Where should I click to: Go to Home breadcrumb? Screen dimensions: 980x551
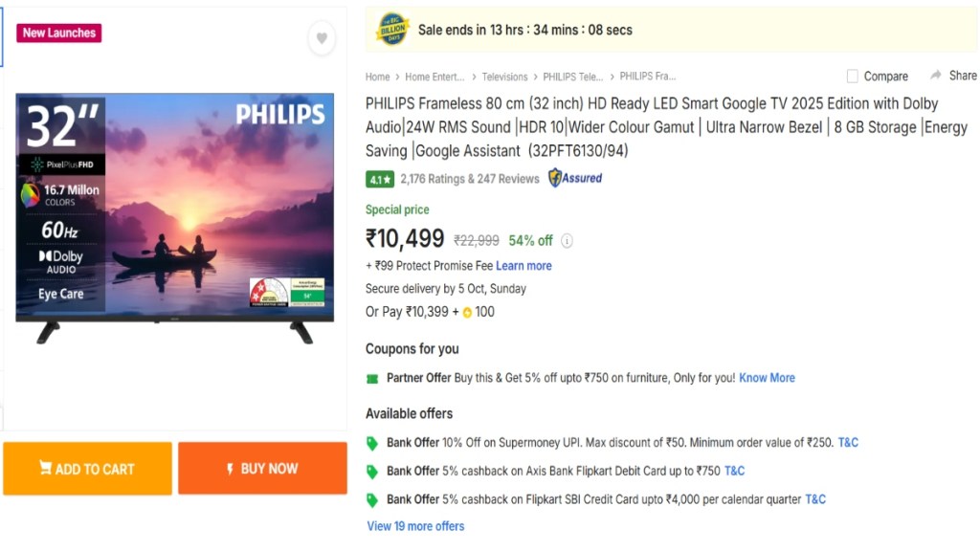tap(377, 77)
